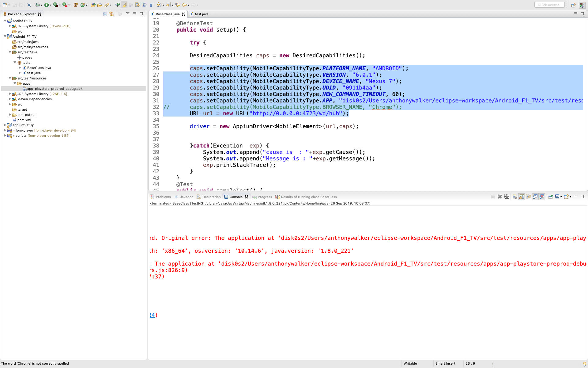Open the Progress tab
Screen dimensions: 588x368
pos(264,197)
